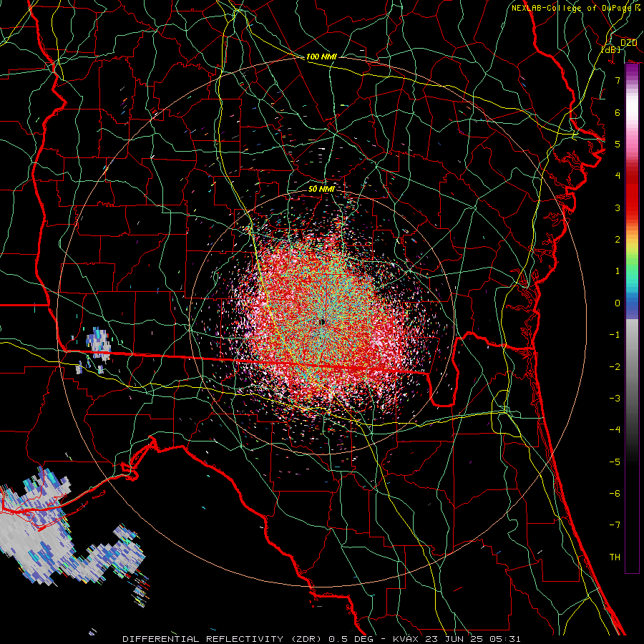The image size is (644, 644).
Task: Click the 6 value on the color scale
Action: coord(618,112)
